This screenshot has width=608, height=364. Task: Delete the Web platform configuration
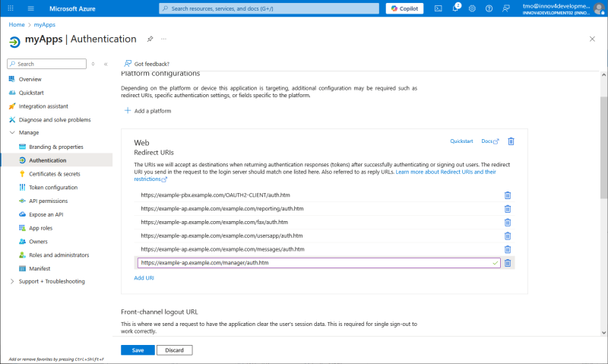click(511, 141)
